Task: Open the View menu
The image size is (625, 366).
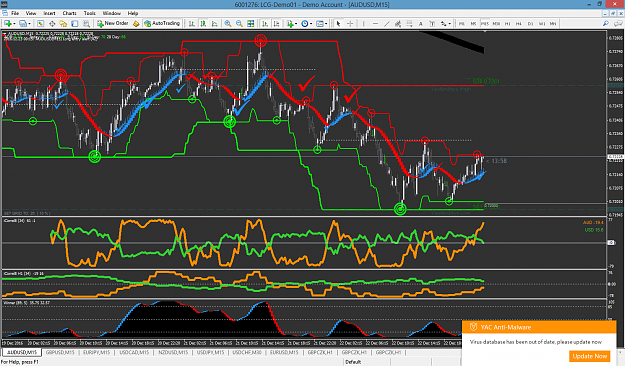Action: 31,13
